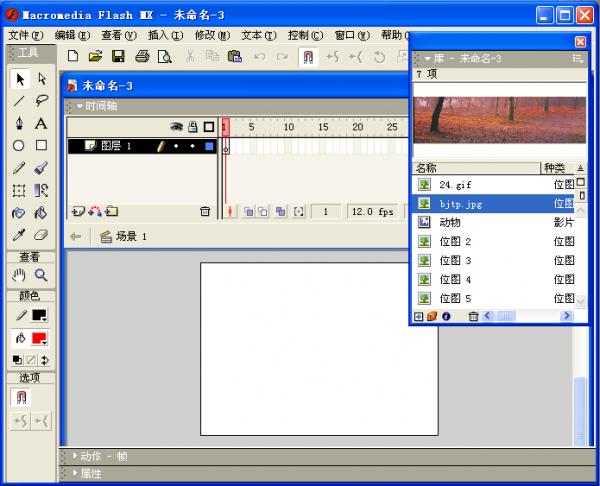Delete layer with timeline trash icon
The width and height of the screenshot is (600, 486).
[205, 211]
